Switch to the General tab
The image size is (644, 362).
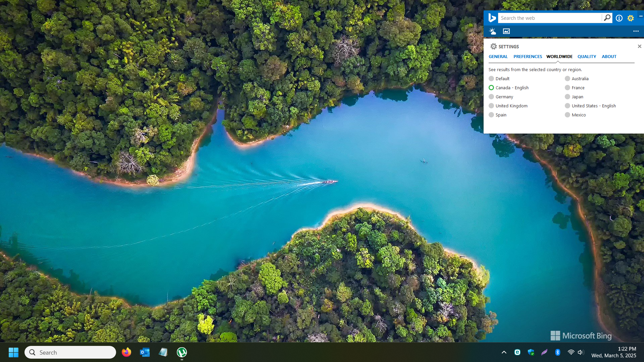click(x=498, y=56)
